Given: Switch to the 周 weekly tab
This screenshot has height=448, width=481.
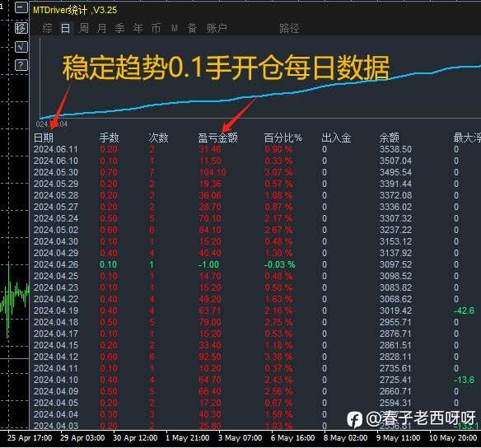Looking at the screenshot, I should [84, 28].
